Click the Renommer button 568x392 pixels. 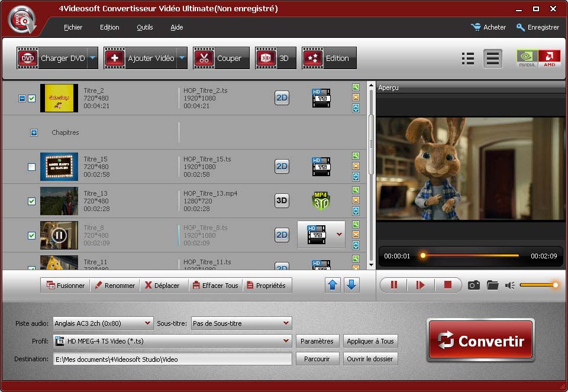coord(114,285)
